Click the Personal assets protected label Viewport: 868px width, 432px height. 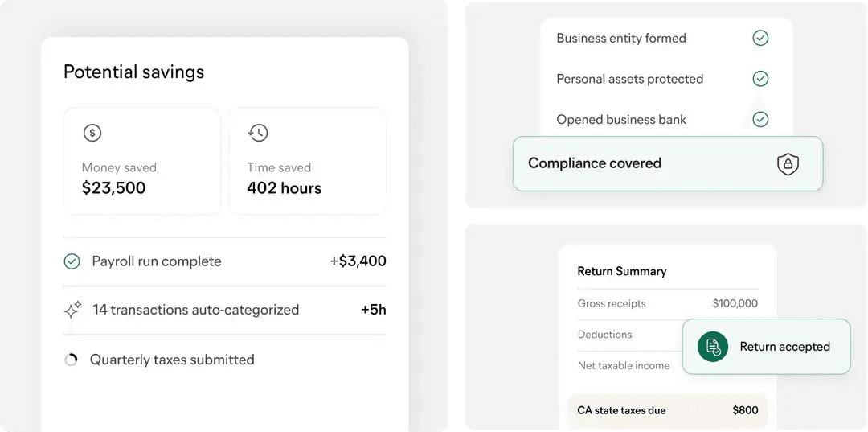pyautogui.click(x=630, y=79)
